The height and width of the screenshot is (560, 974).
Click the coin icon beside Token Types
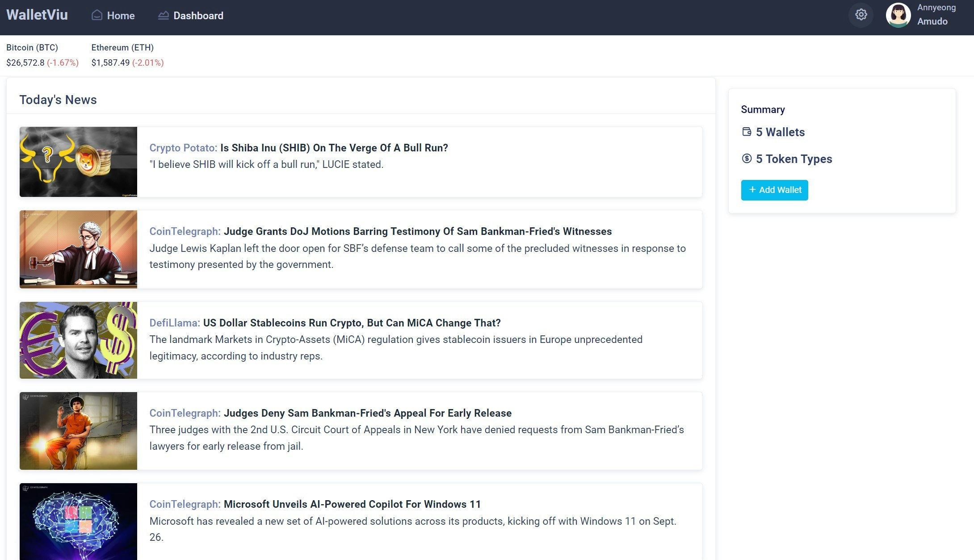tap(747, 159)
